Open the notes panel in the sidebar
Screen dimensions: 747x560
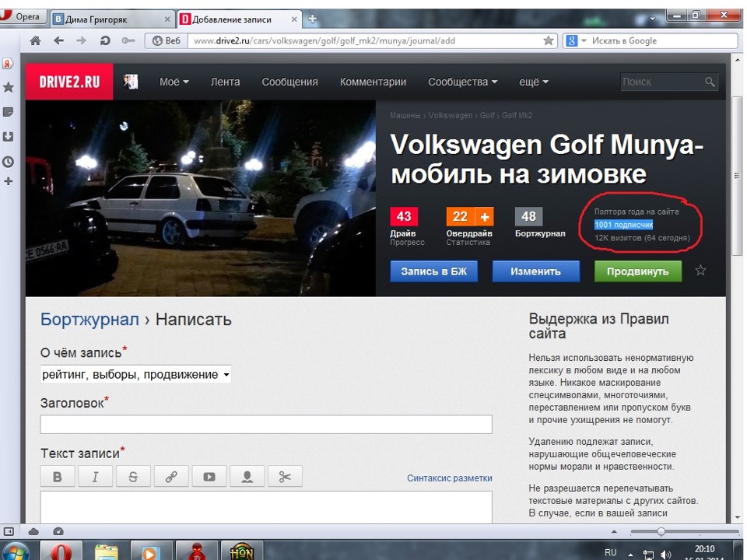pos(8,112)
